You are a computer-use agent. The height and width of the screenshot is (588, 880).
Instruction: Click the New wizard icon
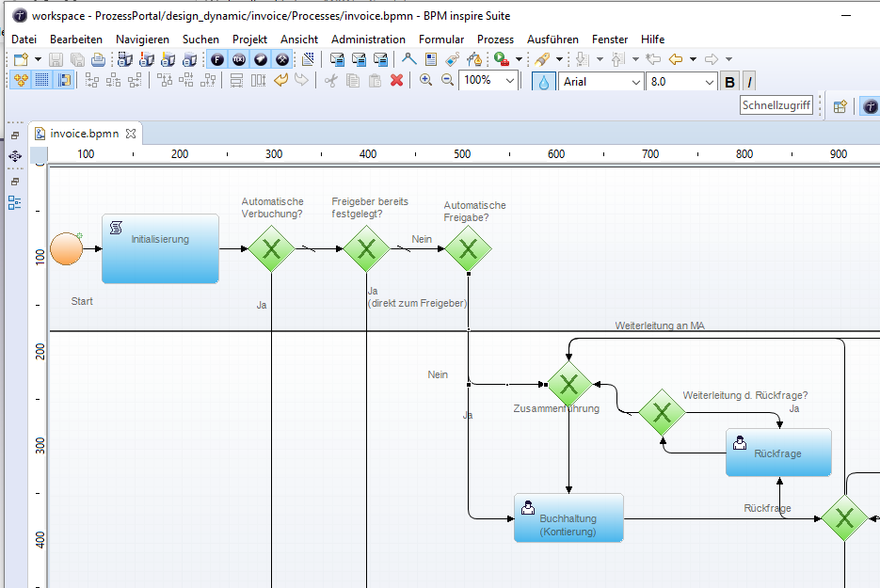22,59
